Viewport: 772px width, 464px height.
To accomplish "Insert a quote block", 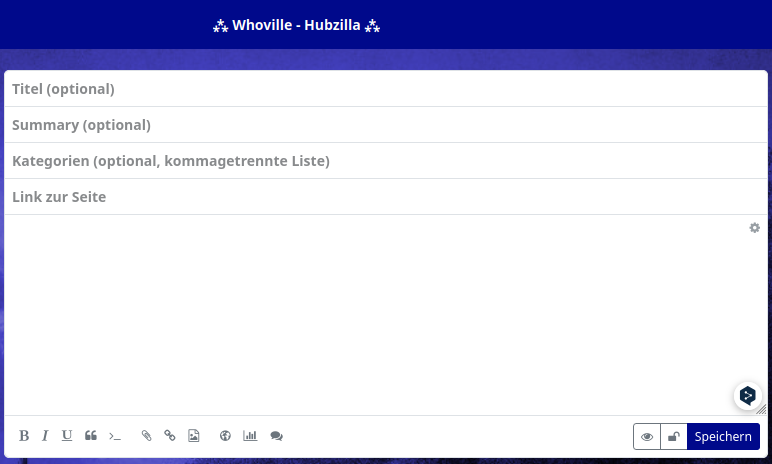I will (x=91, y=436).
